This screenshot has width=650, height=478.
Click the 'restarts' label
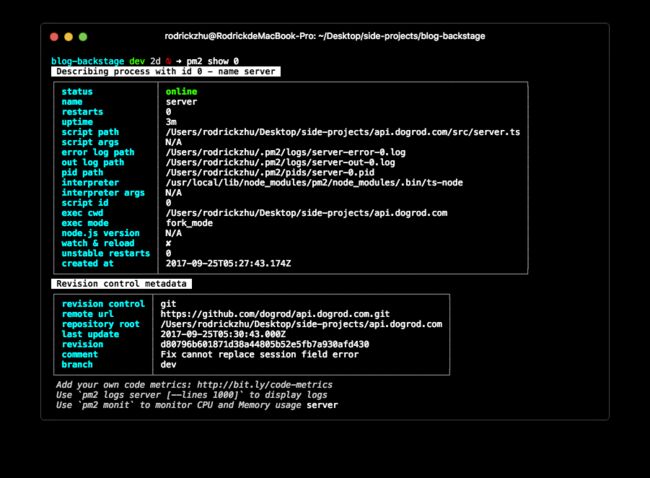pos(82,112)
